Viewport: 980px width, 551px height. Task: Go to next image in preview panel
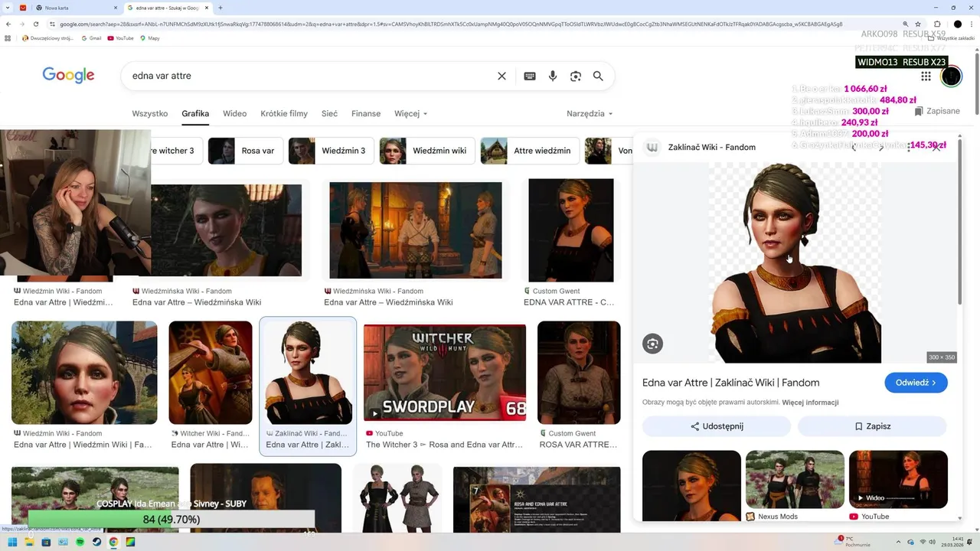pos(881,148)
